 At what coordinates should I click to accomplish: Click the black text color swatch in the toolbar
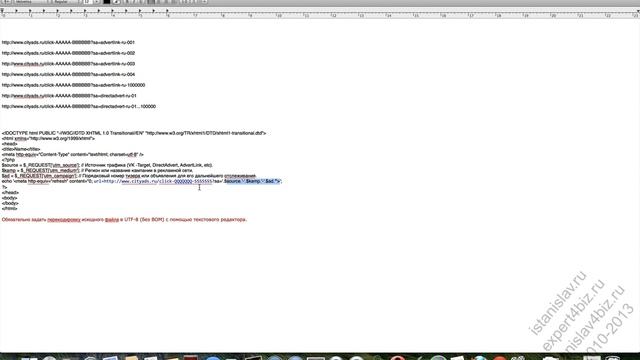click(107, 2)
